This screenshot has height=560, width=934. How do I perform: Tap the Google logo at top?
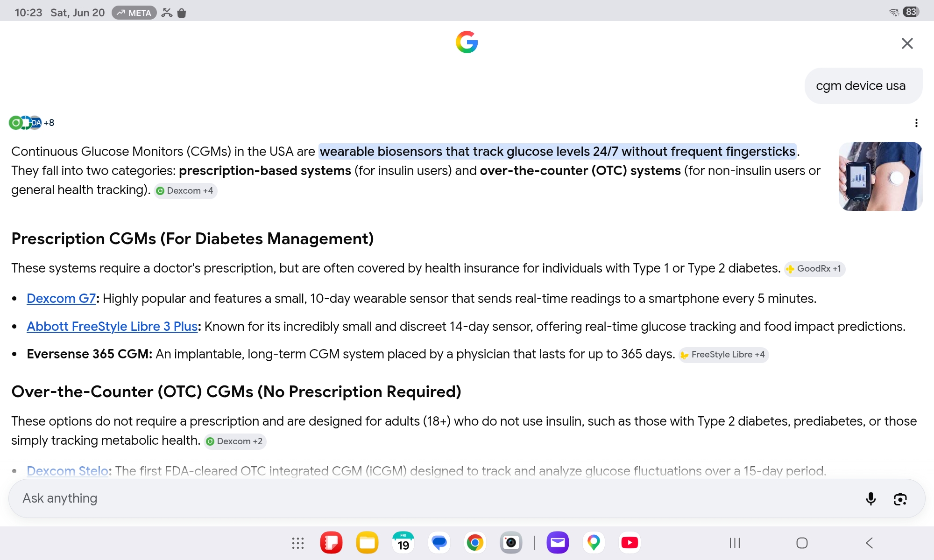pos(467,42)
